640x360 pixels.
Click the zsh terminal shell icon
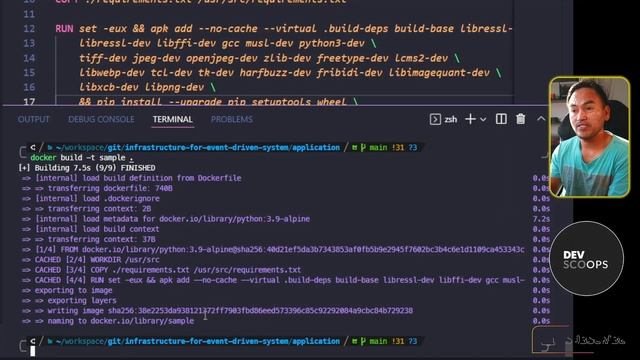pos(435,119)
